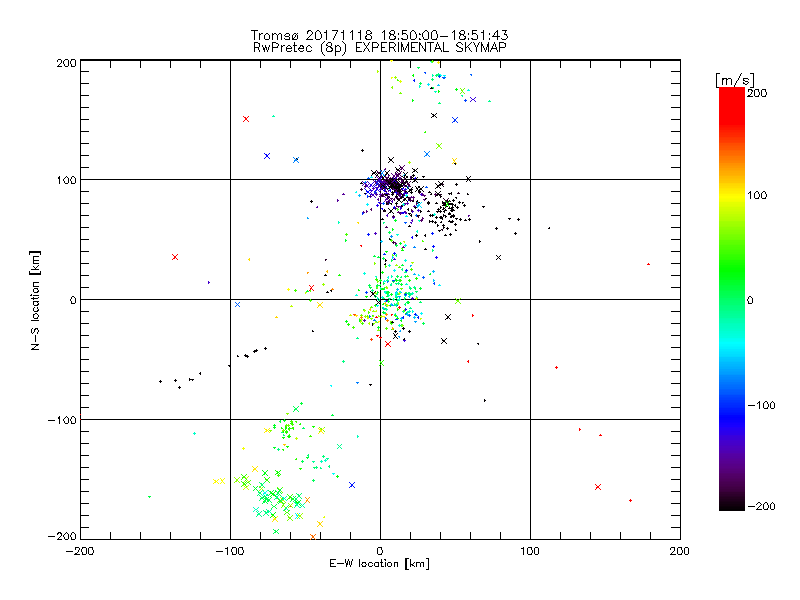Viewport: 800px width, 600px height.
Task: Click the y-axis tick label '200'
Action: coord(66,63)
